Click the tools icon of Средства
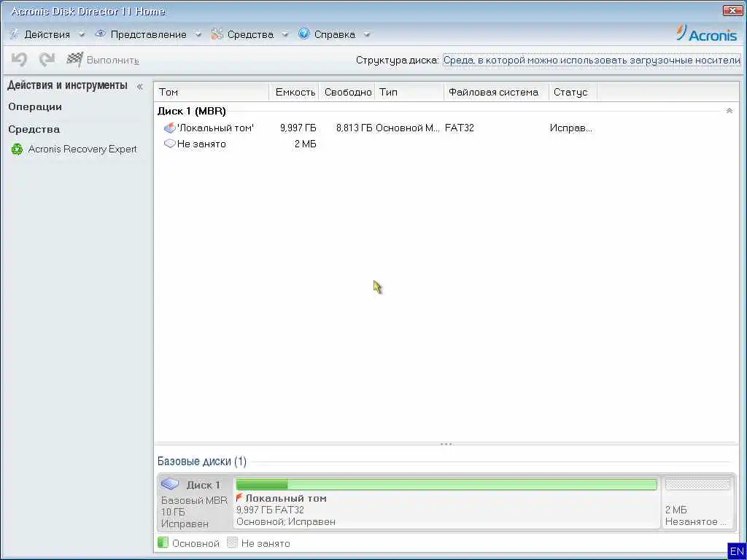The width and height of the screenshot is (747, 560). 217,34
